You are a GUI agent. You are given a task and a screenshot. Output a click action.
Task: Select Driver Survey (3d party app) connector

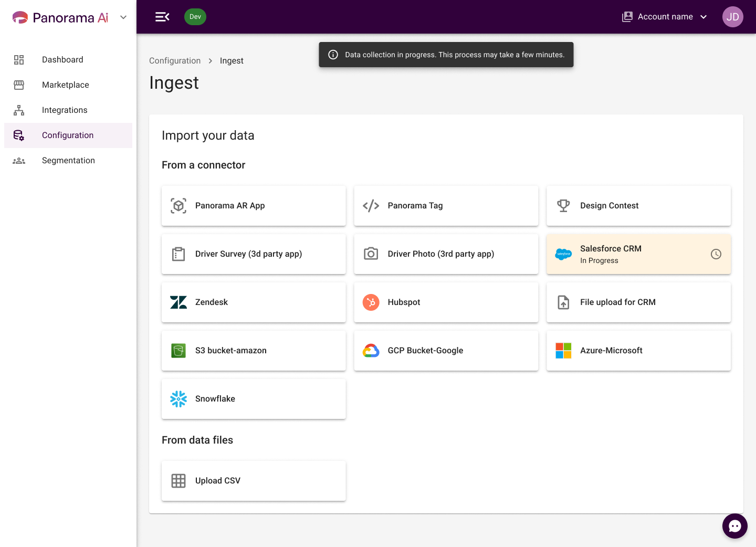pos(254,254)
